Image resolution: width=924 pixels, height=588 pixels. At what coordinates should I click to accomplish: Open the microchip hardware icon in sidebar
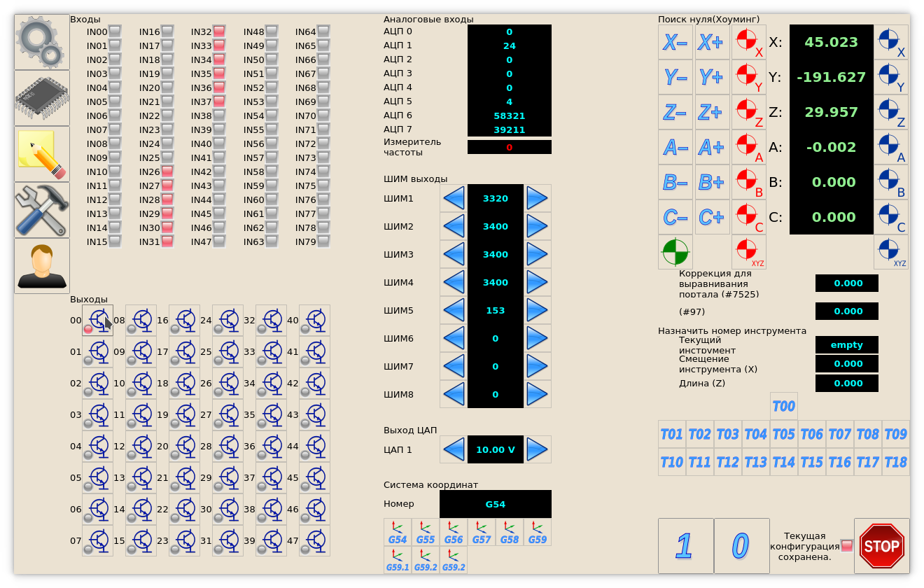pyautogui.click(x=42, y=98)
